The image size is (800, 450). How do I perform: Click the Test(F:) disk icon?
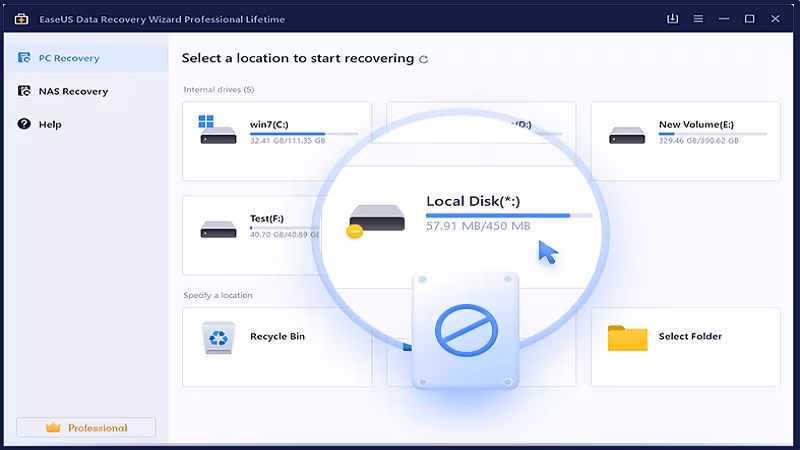click(x=218, y=230)
